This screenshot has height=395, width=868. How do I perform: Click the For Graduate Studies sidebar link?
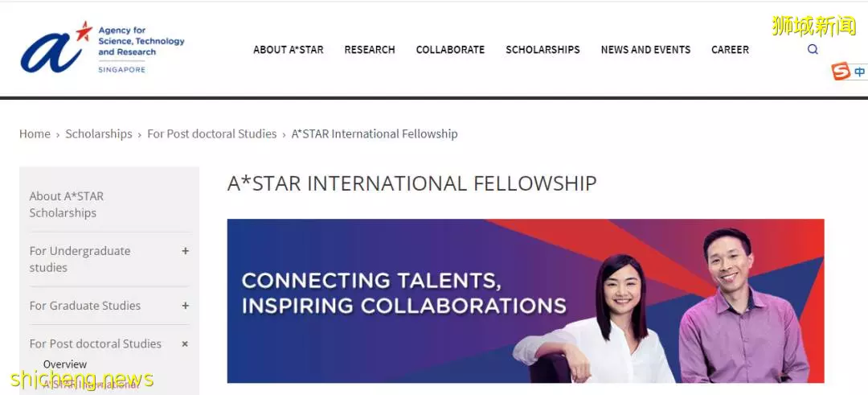coord(84,306)
